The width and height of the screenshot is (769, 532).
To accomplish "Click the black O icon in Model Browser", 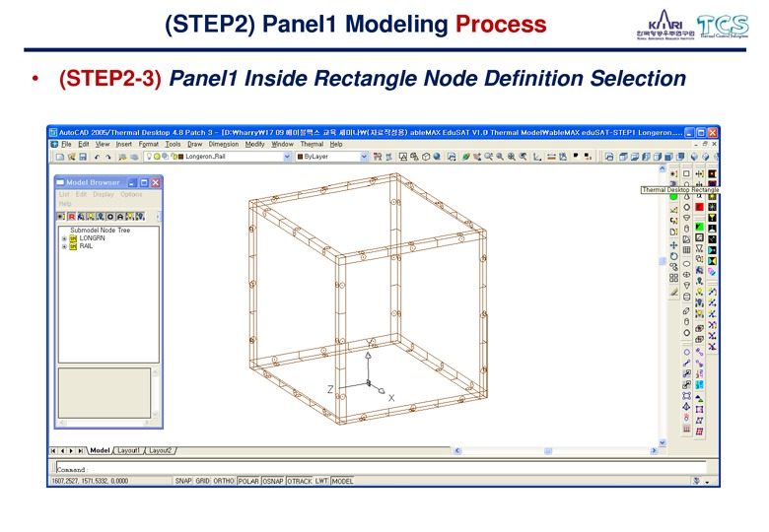I will tap(110, 216).
